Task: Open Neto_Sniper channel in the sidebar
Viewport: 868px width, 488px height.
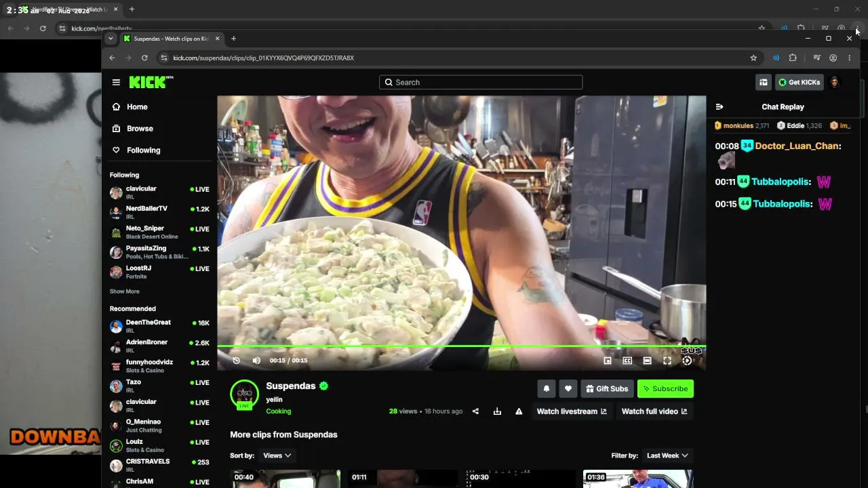Action: pyautogui.click(x=159, y=232)
